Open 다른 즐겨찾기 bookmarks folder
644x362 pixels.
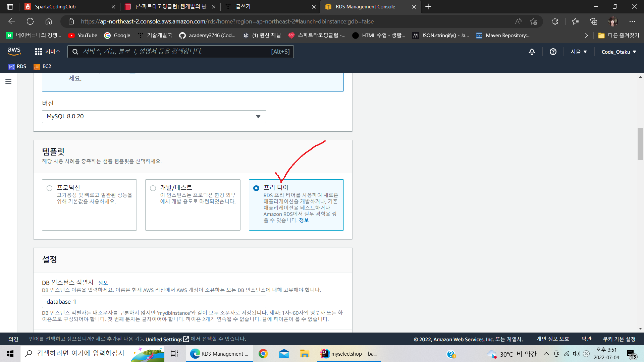(x=619, y=35)
